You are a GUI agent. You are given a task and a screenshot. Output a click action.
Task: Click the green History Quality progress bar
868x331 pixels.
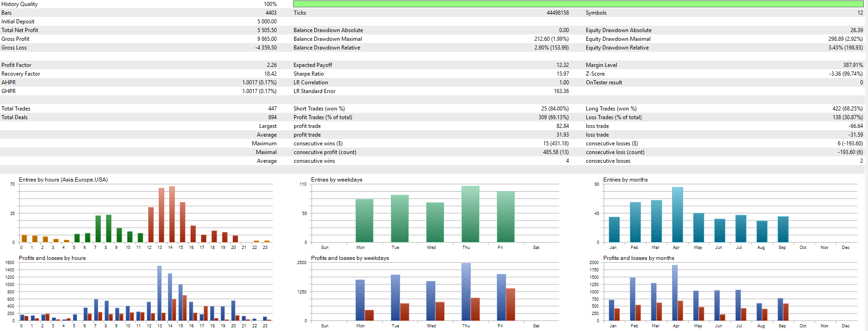click(x=578, y=4)
